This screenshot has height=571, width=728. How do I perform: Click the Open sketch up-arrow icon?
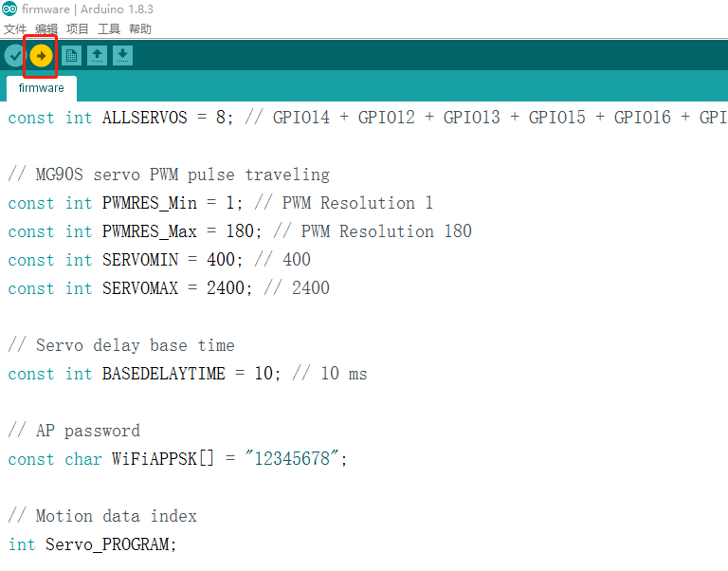97,56
